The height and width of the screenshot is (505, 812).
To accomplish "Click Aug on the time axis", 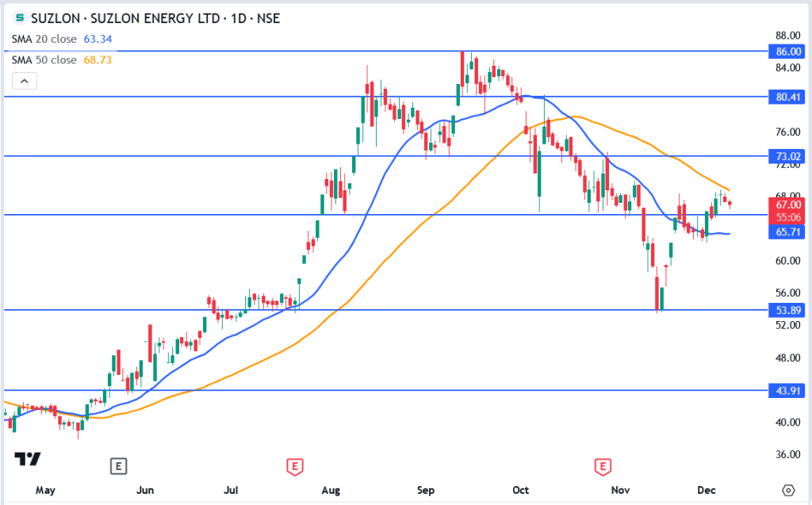I will click(332, 490).
